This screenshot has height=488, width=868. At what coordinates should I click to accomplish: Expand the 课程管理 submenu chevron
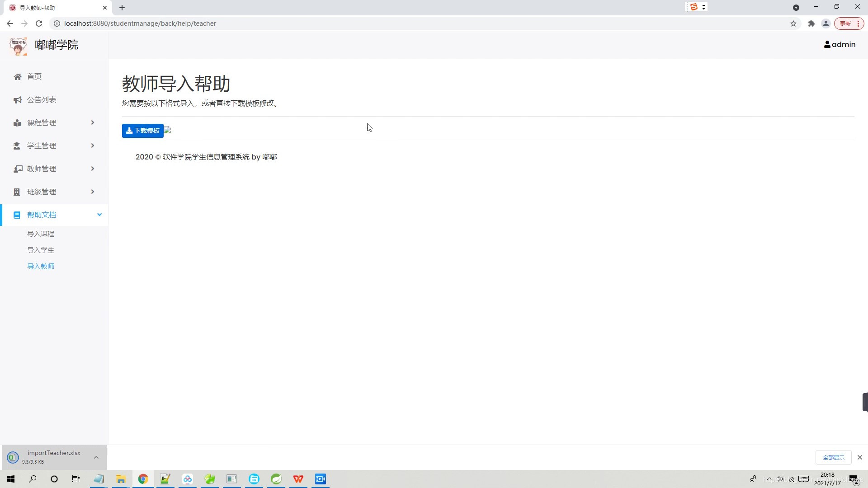[x=93, y=123]
